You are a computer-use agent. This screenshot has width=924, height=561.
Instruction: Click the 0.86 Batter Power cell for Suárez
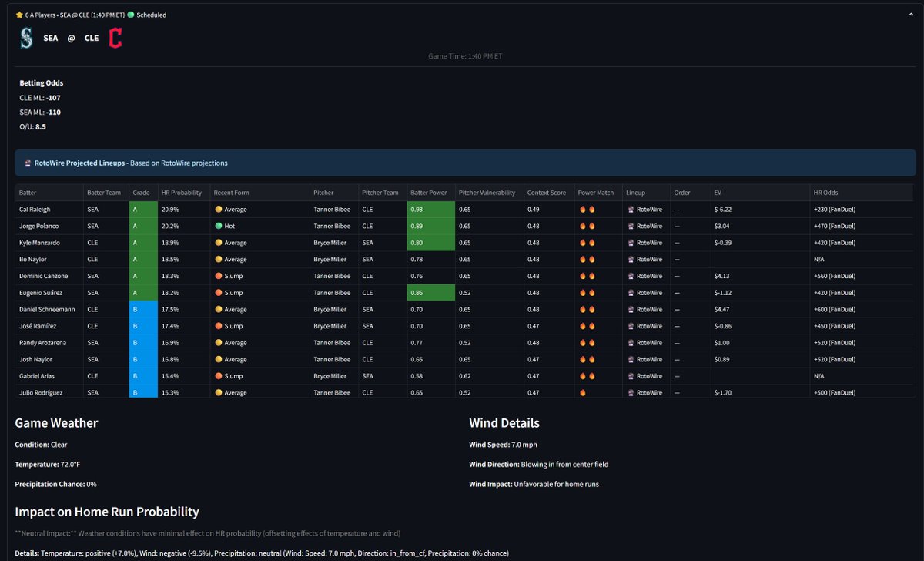tap(431, 293)
